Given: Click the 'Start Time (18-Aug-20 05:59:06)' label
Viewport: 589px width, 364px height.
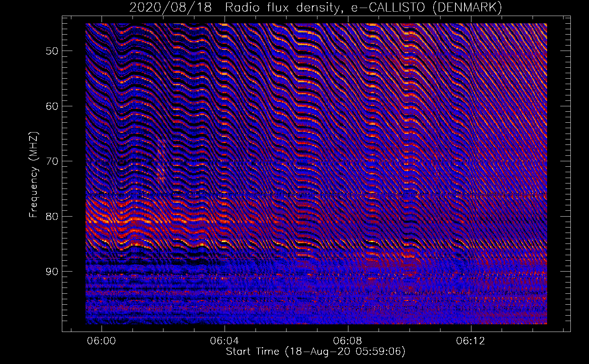Looking at the screenshot, I should (x=316, y=352).
